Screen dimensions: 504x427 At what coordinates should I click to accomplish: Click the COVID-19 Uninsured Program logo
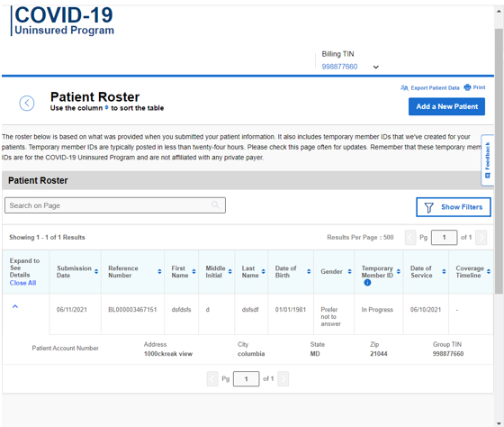tap(63, 21)
